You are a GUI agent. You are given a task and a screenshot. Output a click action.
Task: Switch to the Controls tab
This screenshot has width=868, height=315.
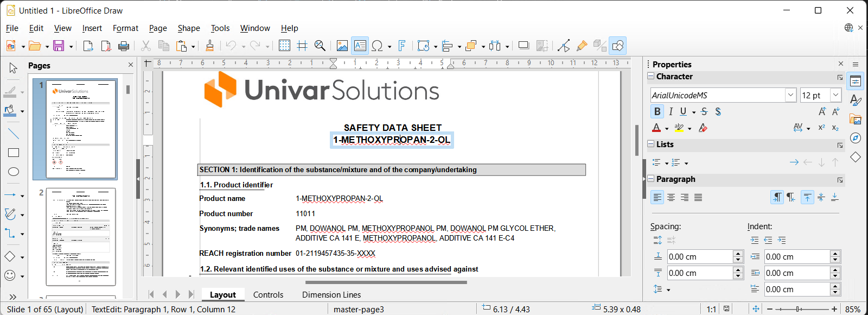268,294
